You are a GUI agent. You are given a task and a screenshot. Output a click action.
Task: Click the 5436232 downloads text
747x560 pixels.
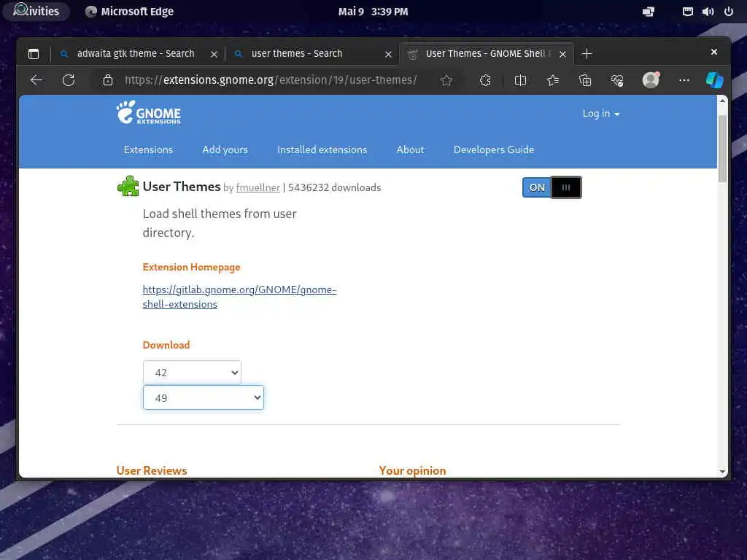click(334, 187)
